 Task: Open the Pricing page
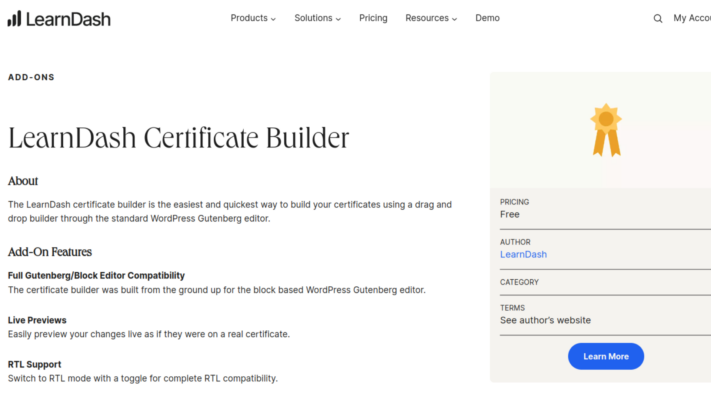(373, 18)
